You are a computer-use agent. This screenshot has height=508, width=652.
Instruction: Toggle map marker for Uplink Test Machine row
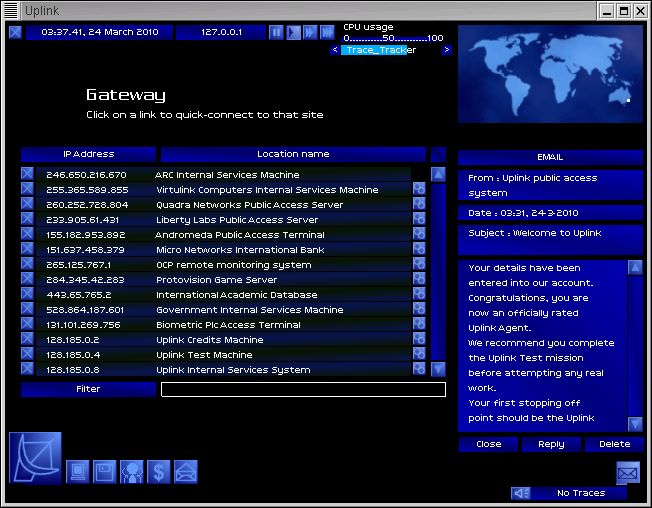pos(419,354)
